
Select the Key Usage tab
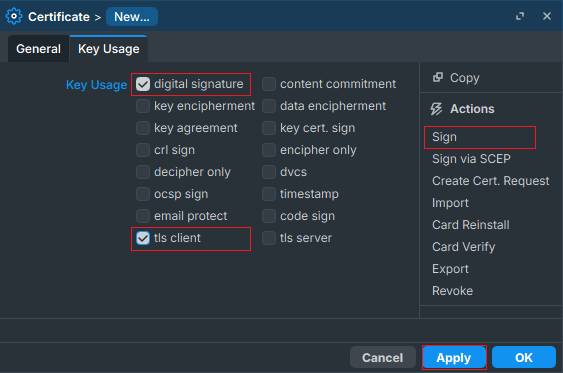pyautogui.click(x=108, y=49)
